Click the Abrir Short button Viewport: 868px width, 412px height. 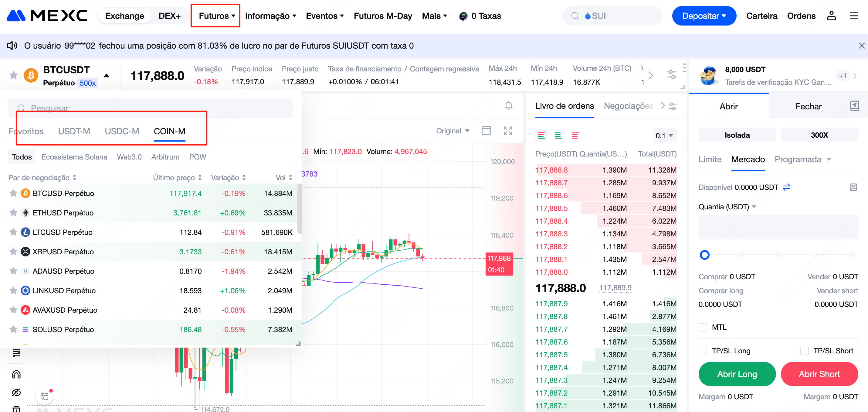coord(819,374)
